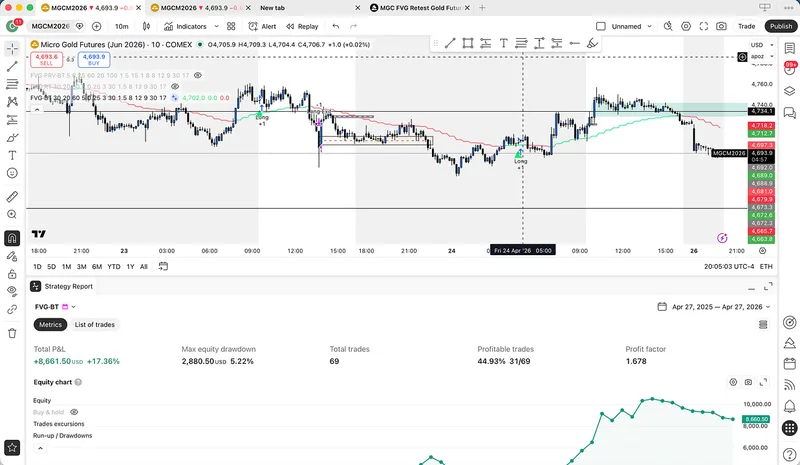Open the favorites star toolbar button
This screenshot has width=800, height=465.
tap(12, 448)
